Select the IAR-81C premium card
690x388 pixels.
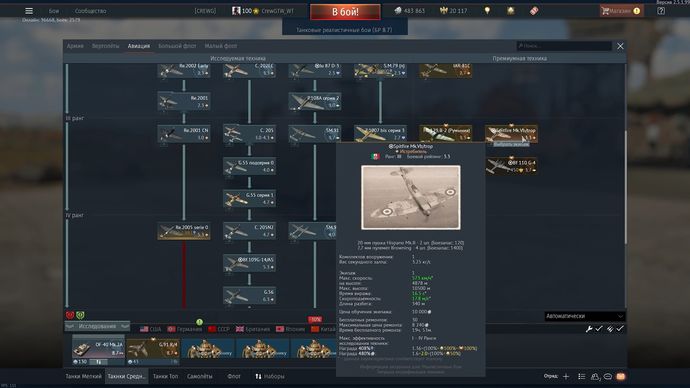(446, 70)
